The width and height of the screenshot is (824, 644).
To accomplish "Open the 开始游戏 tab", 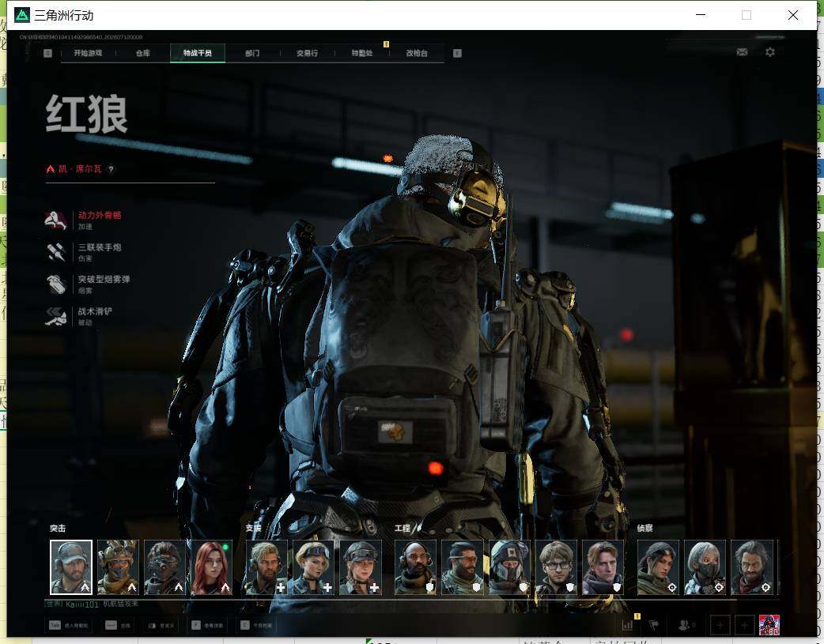I will [88, 53].
